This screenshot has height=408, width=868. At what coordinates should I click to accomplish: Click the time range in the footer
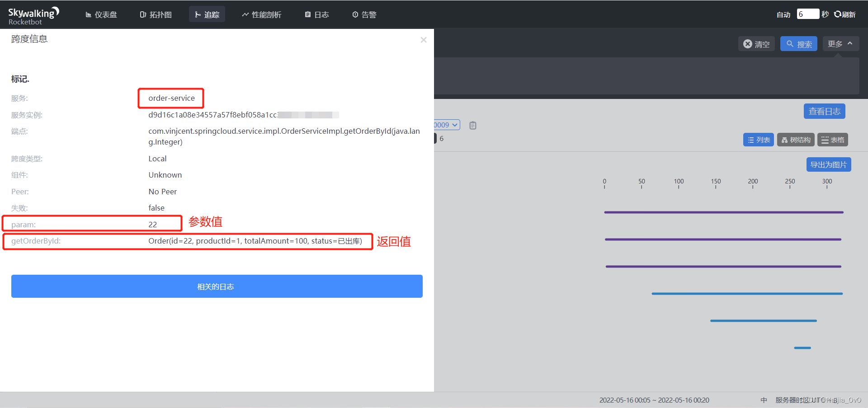tap(654, 400)
